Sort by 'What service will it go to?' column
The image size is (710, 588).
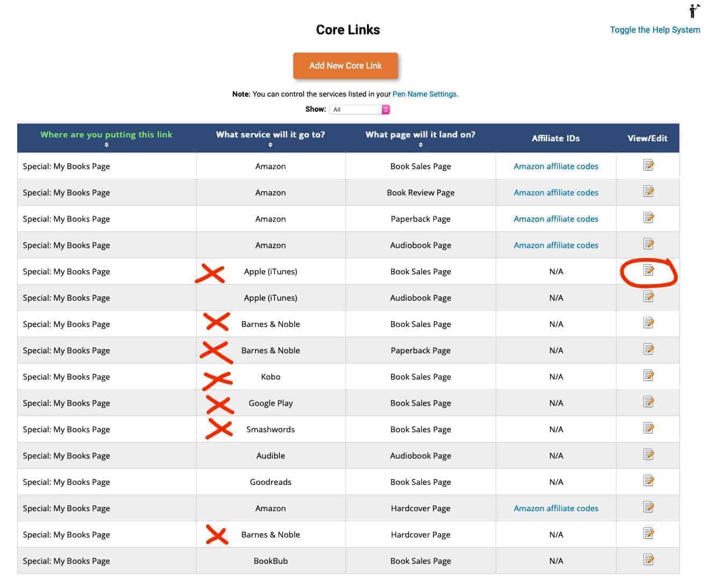click(271, 139)
